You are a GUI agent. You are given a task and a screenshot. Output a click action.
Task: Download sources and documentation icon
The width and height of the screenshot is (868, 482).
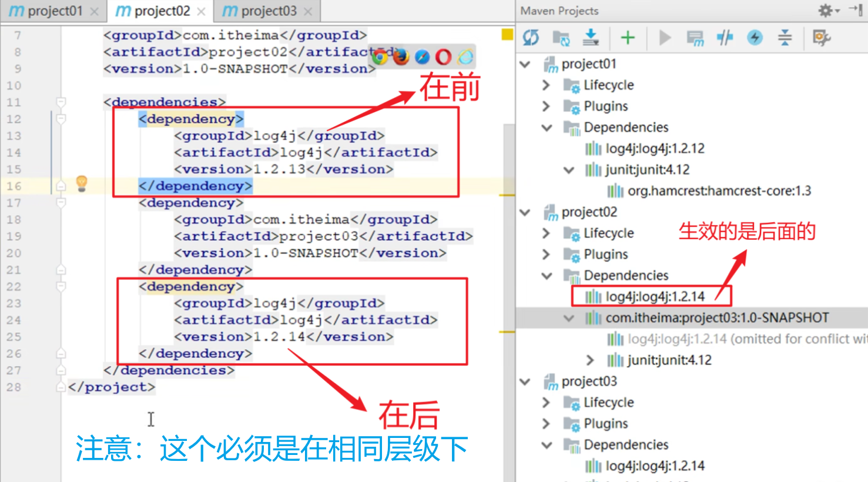click(591, 38)
